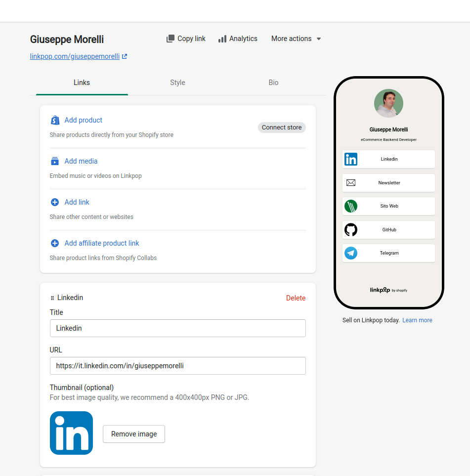Screen dimensions: 470x476
Task: Click the profile photo in phone preview
Action: click(x=388, y=103)
